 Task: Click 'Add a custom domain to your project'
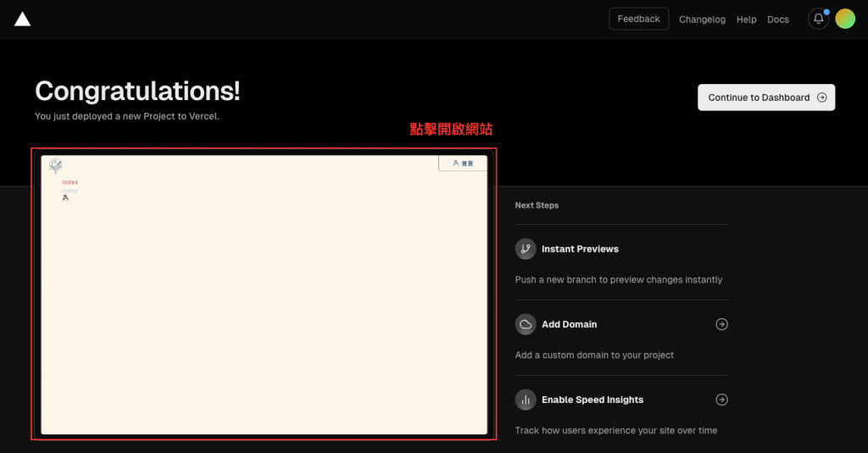click(594, 355)
